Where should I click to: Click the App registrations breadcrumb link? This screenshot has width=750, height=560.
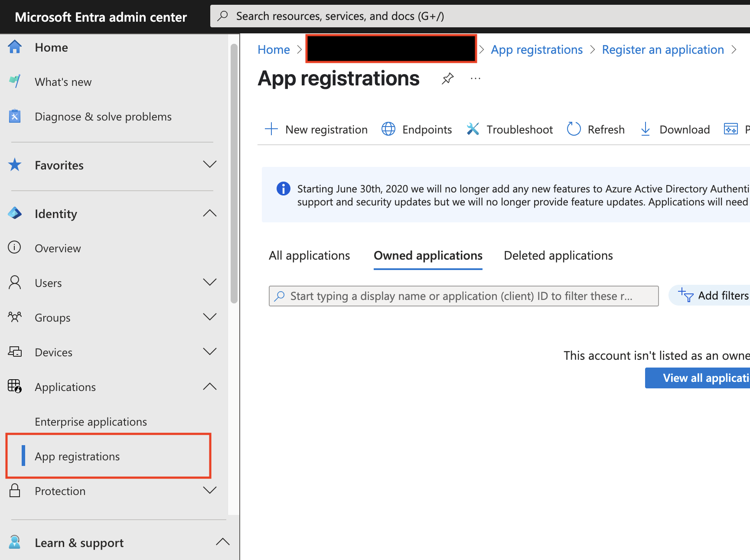coord(537,50)
